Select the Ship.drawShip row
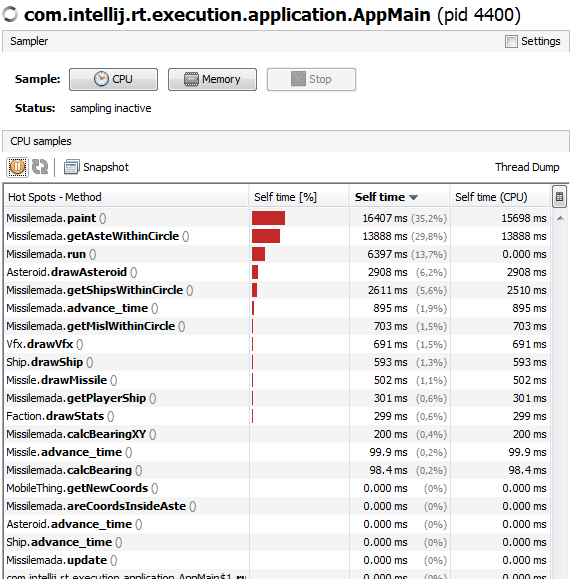 (277, 362)
